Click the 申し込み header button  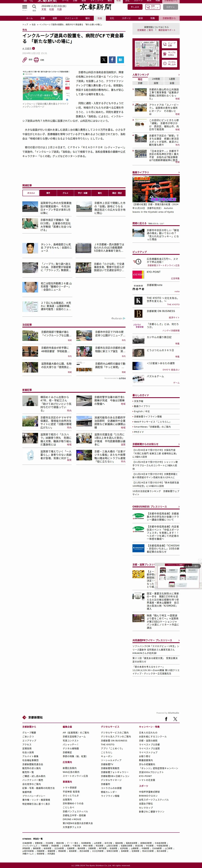pos(135,7)
